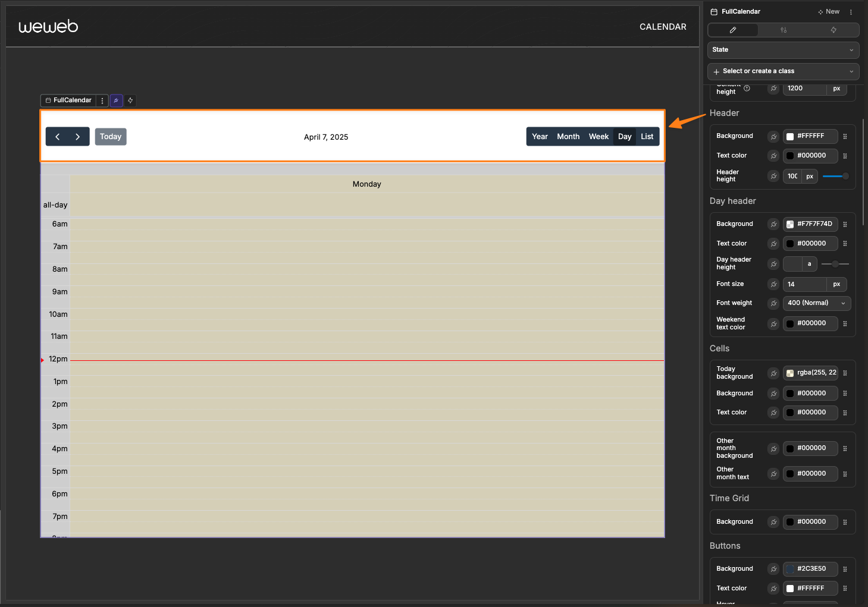Click the New button in the panel header
Screen dimensions: 868x607
click(x=829, y=11)
